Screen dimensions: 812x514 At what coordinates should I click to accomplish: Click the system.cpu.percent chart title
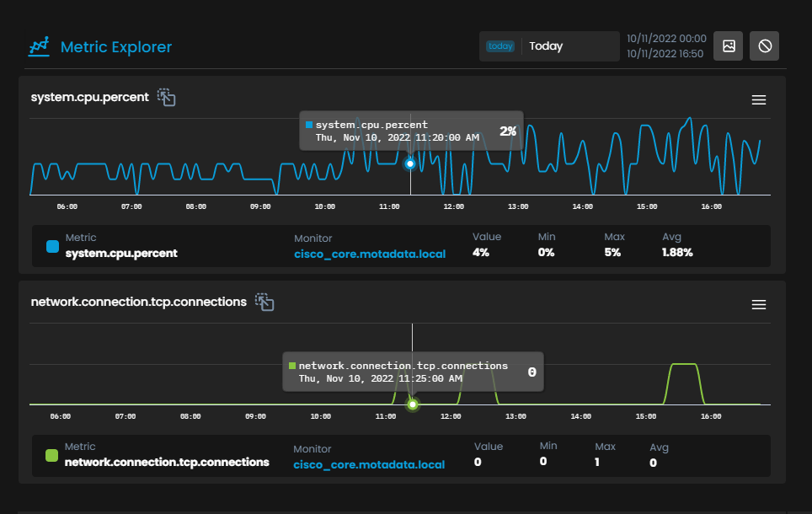(x=89, y=97)
